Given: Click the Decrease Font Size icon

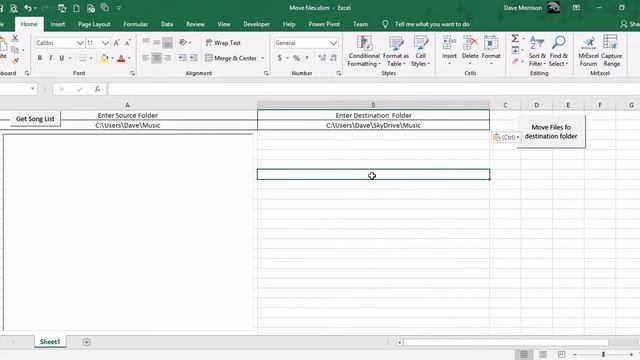Looking at the screenshot, I should pos(128,43).
